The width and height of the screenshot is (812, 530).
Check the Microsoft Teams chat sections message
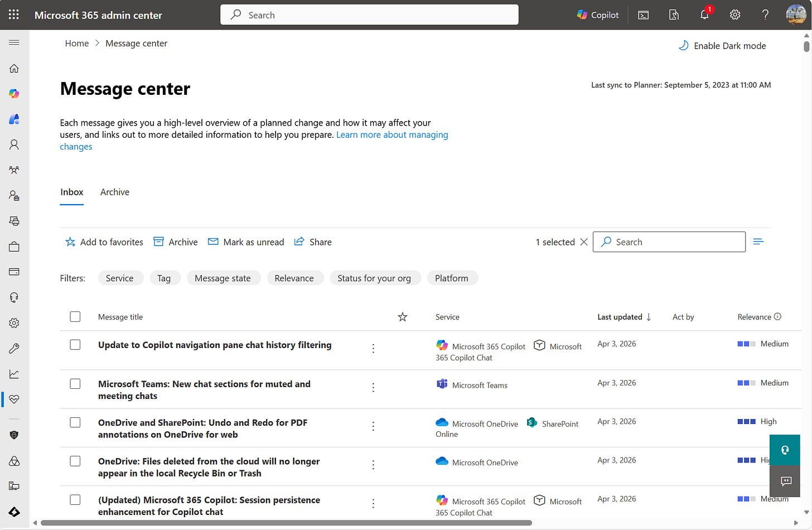pos(75,384)
